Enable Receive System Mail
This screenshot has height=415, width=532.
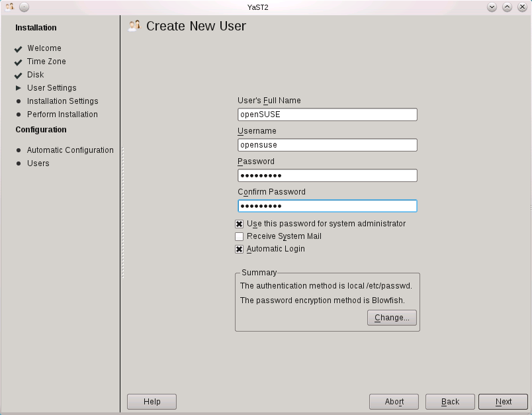point(239,236)
